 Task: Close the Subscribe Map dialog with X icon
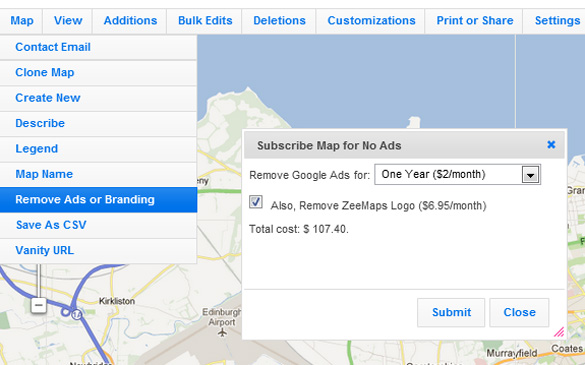coord(551,144)
